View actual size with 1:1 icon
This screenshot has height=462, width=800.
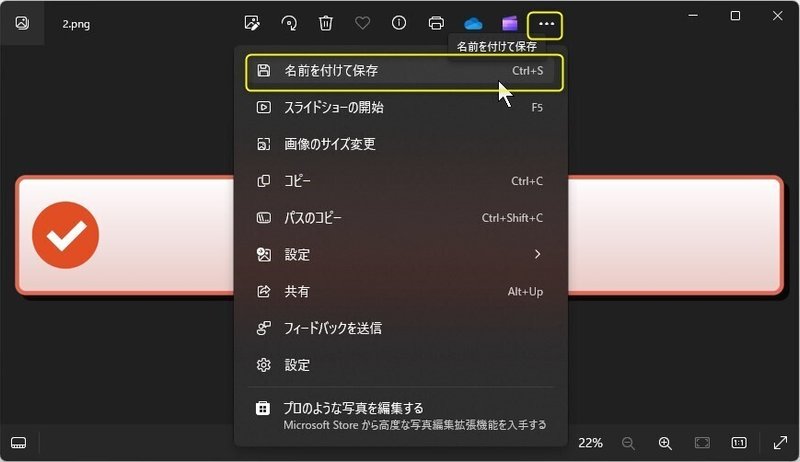pyautogui.click(x=739, y=443)
